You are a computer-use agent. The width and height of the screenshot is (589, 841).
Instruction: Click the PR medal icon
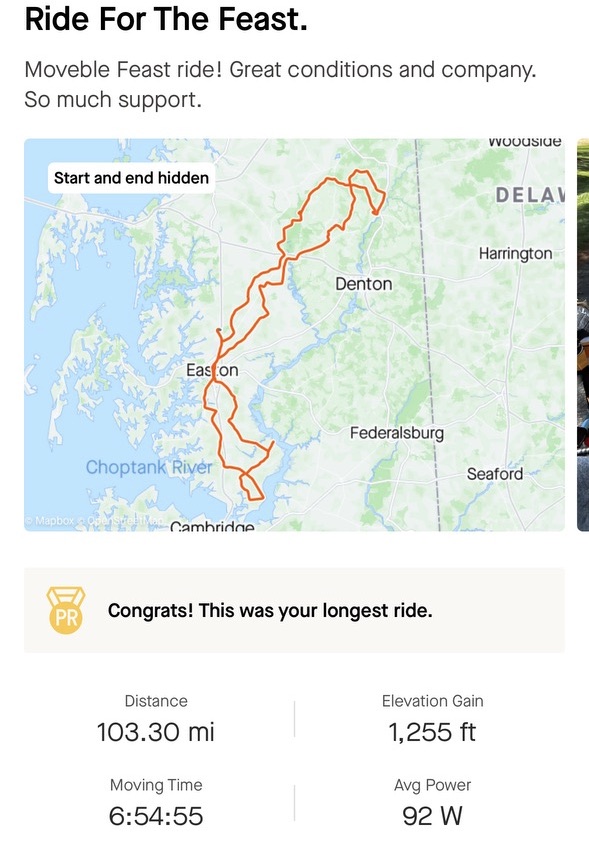(66, 610)
